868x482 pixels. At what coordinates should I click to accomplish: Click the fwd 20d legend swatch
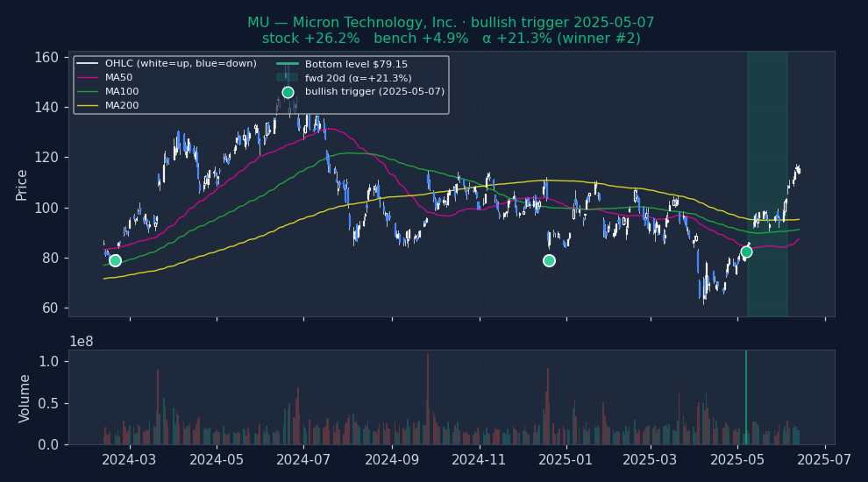pos(288,78)
